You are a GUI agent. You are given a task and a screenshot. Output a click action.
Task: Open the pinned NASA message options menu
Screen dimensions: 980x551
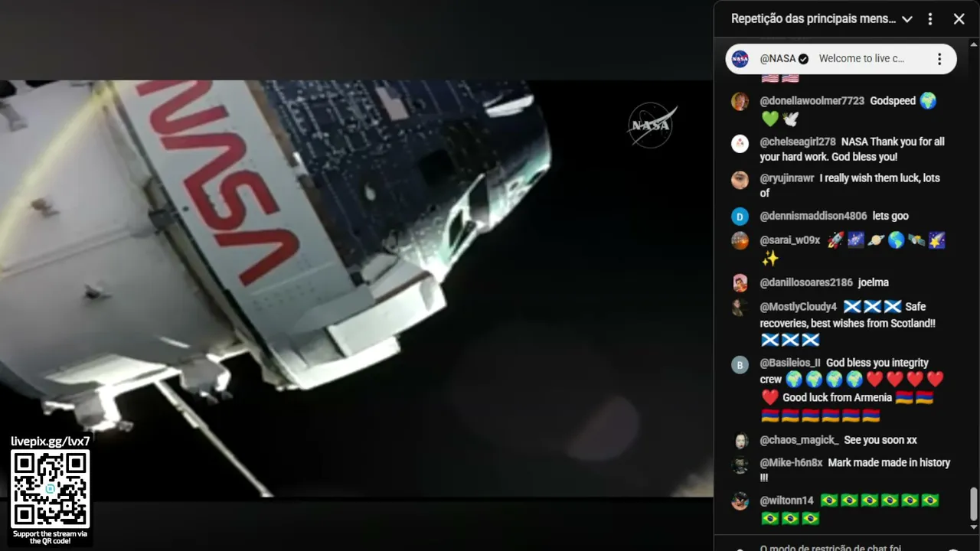939,59
